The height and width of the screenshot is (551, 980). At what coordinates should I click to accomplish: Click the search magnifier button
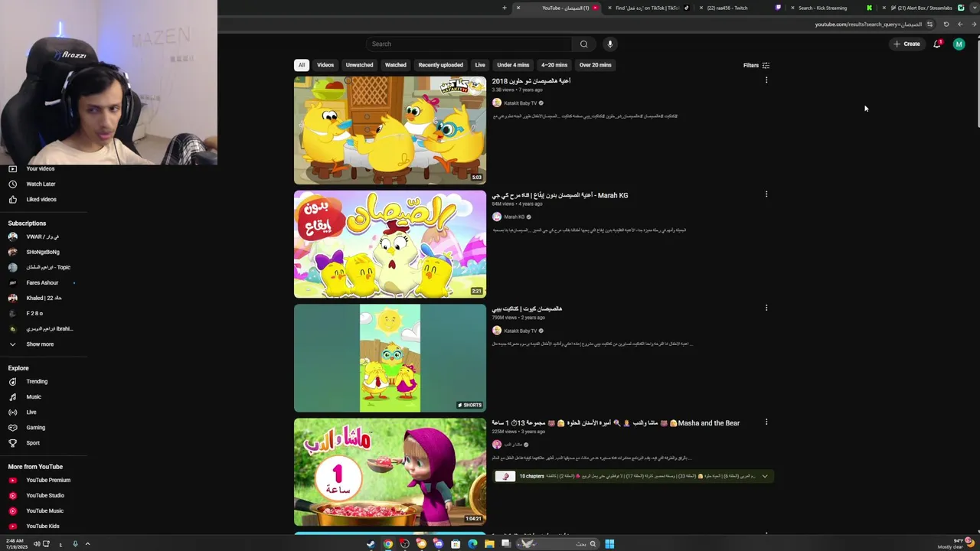pyautogui.click(x=583, y=44)
